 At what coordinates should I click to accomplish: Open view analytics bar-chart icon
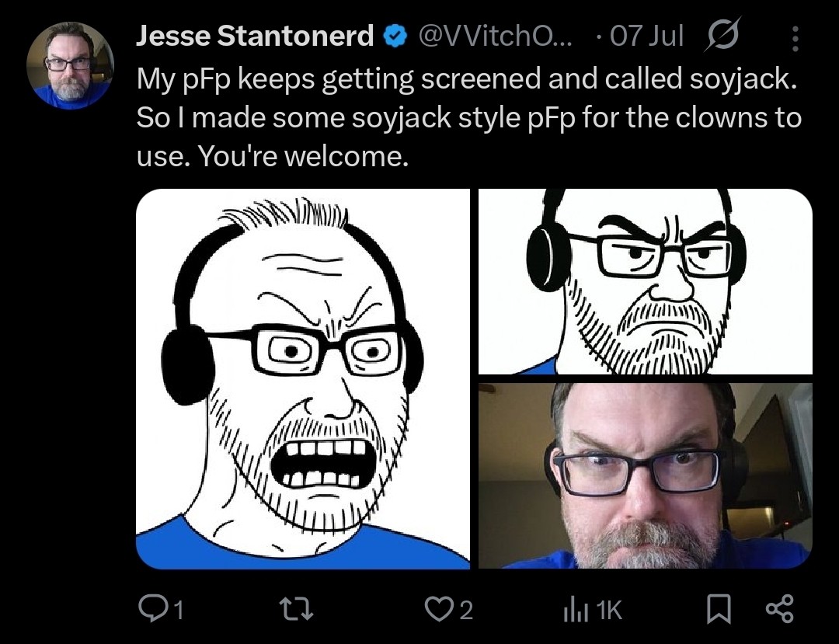click(572, 611)
